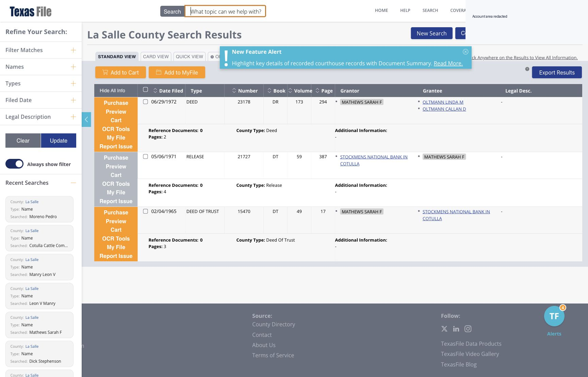Expand the Filter Matches section
The width and height of the screenshot is (588, 377).
click(x=73, y=50)
